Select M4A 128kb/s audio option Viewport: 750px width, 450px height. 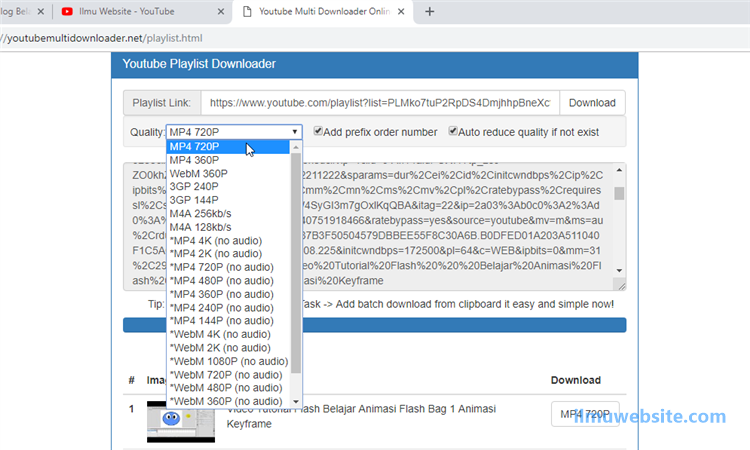[x=228, y=227]
